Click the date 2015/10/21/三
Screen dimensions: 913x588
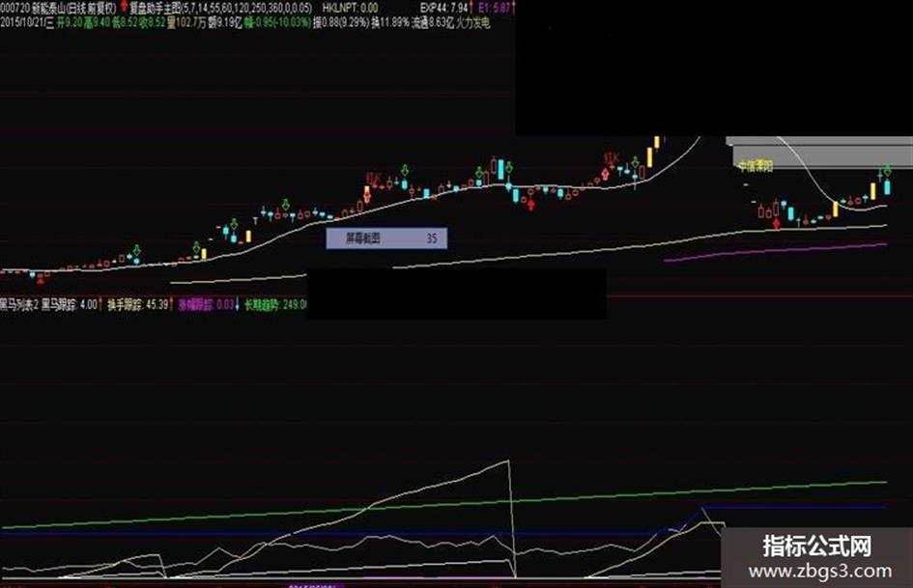coord(27,23)
